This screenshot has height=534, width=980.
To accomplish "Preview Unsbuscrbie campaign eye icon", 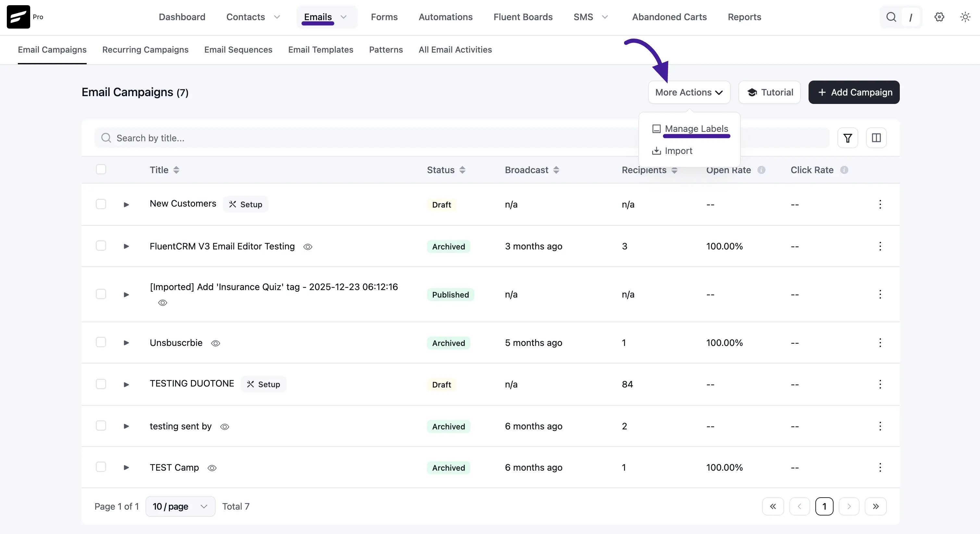I will click(215, 343).
